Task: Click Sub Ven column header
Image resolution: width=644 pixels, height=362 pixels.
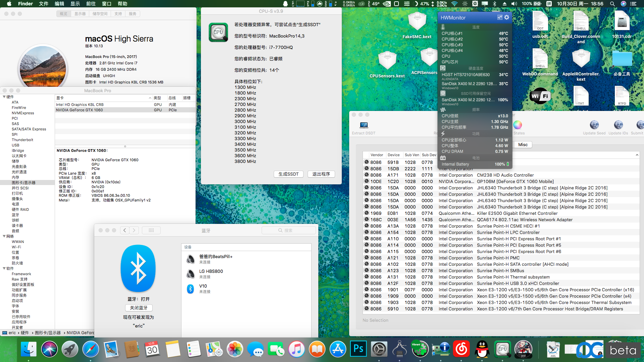Action: [x=412, y=155]
